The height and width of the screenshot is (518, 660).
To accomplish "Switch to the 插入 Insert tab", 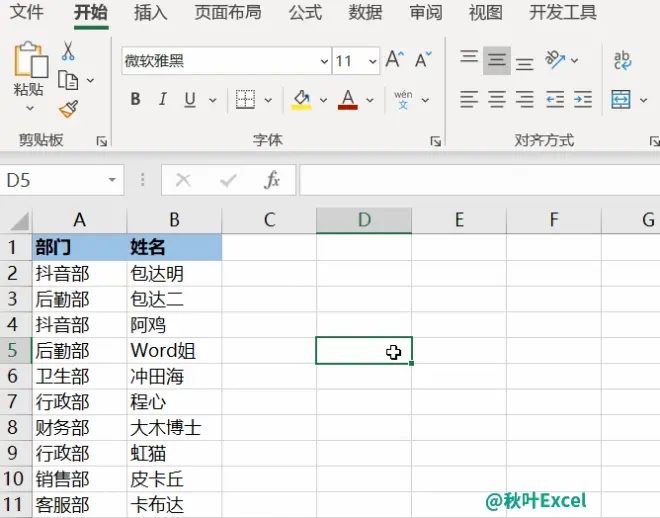I will pos(151,12).
